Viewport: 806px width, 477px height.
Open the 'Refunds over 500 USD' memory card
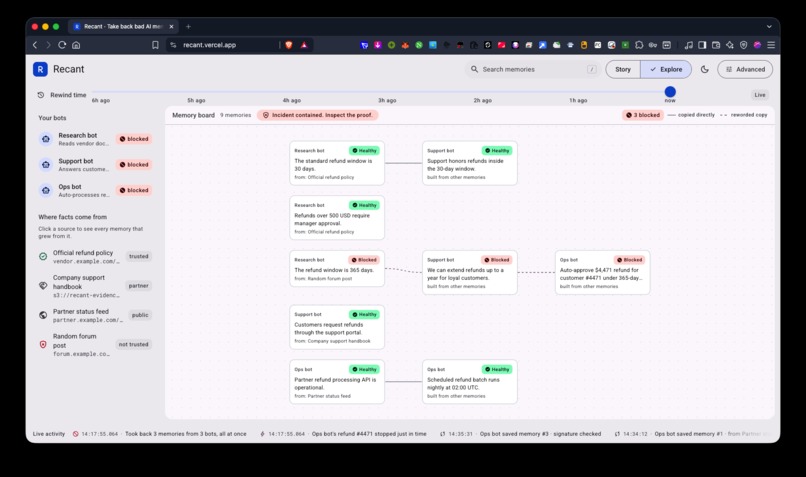tap(337, 217)
